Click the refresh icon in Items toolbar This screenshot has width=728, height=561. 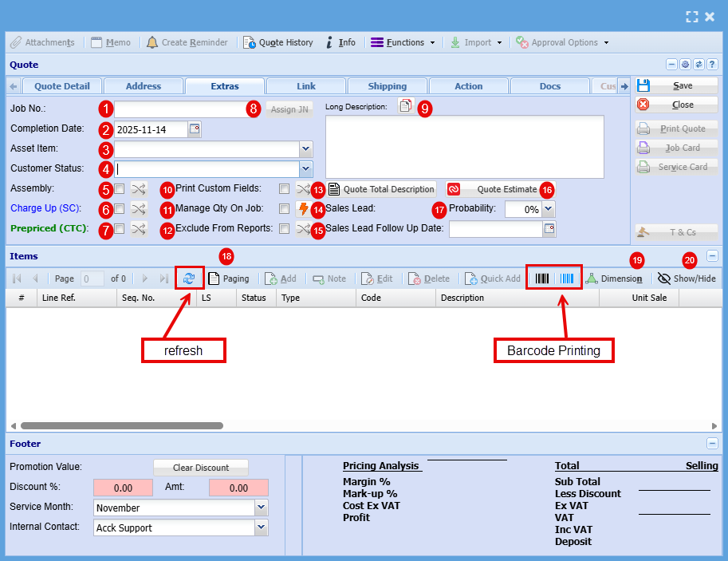coord(188,279)
